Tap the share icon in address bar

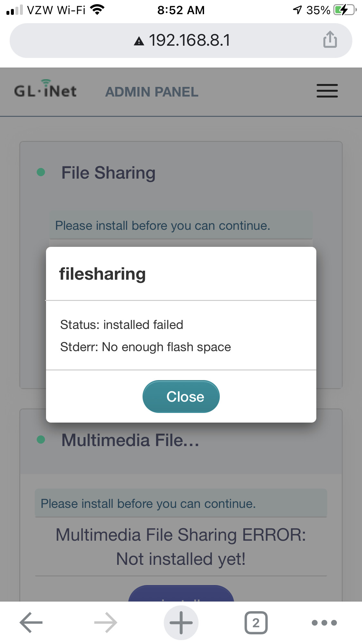330,40
